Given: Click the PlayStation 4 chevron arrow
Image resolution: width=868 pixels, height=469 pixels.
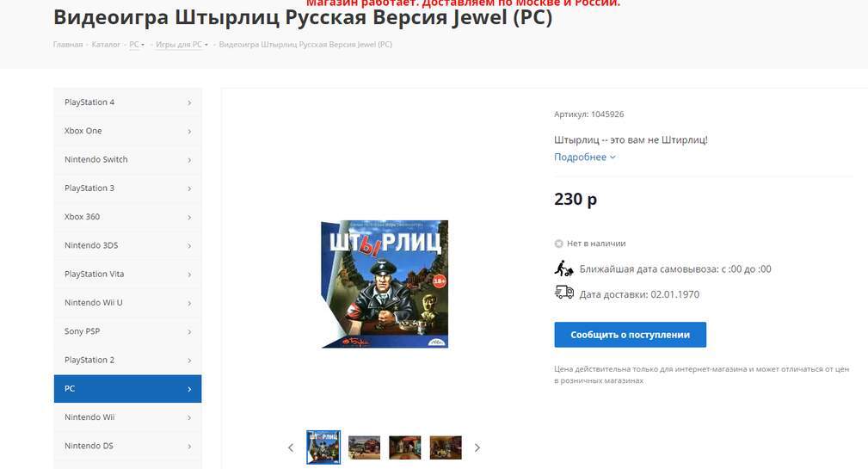Looking at the screenshot, I should 189,102.
